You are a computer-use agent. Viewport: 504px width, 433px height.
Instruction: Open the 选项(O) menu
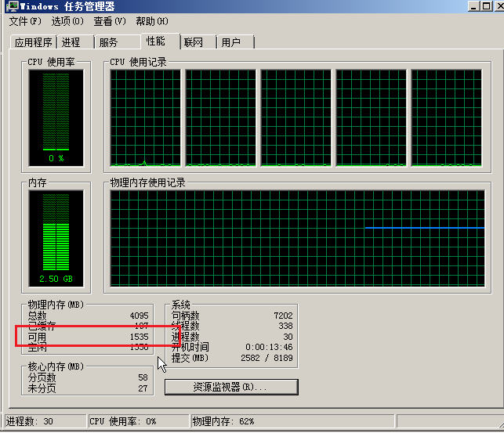pyautogui.click(x=67, y=21)
